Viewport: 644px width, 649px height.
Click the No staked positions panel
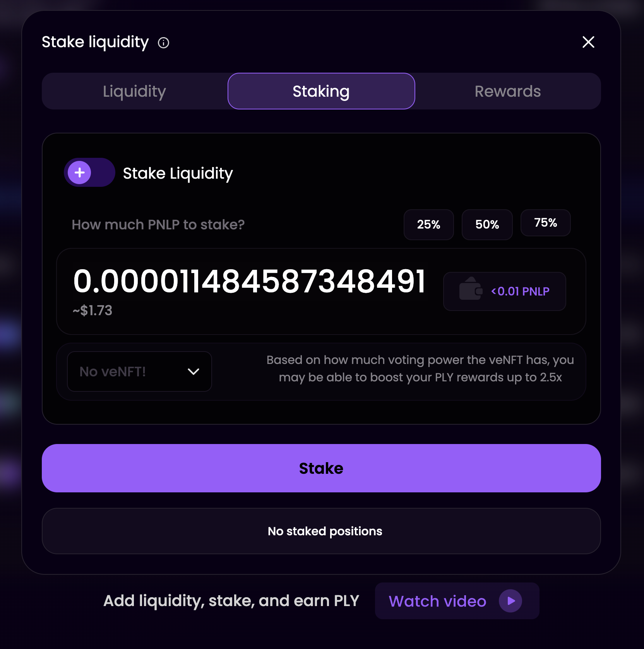pos(321,531)
